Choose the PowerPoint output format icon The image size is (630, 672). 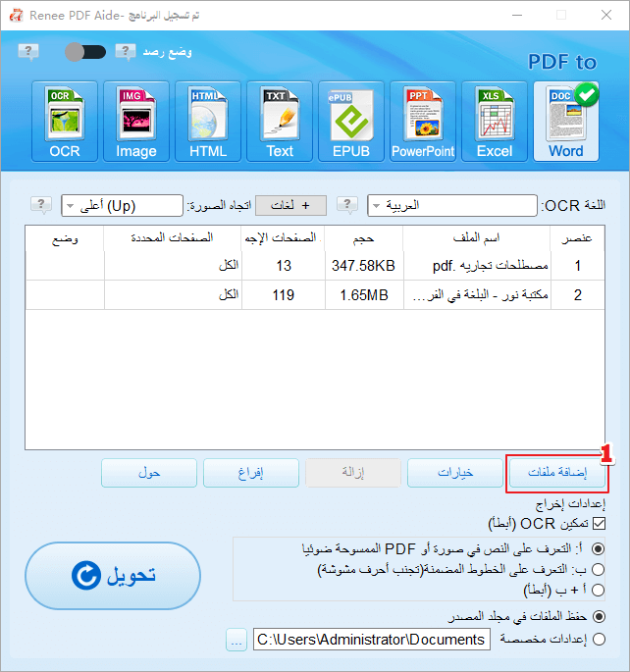[423, 122]
